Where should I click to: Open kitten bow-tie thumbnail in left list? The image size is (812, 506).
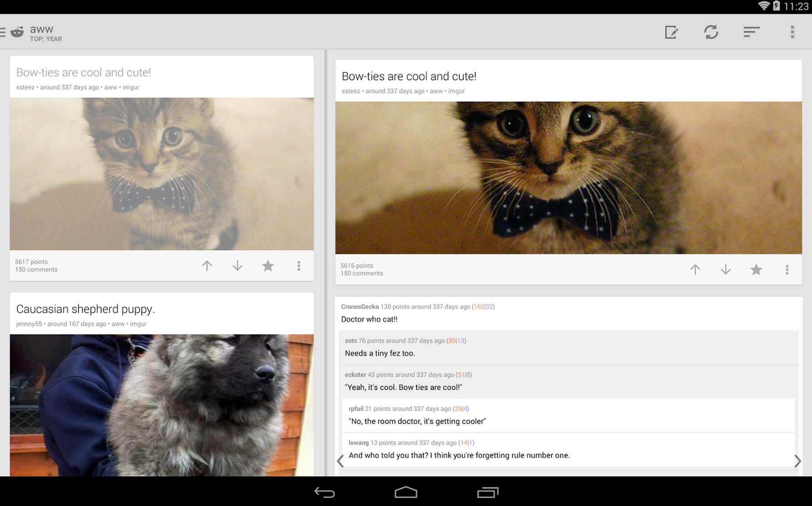pos(162,174)
